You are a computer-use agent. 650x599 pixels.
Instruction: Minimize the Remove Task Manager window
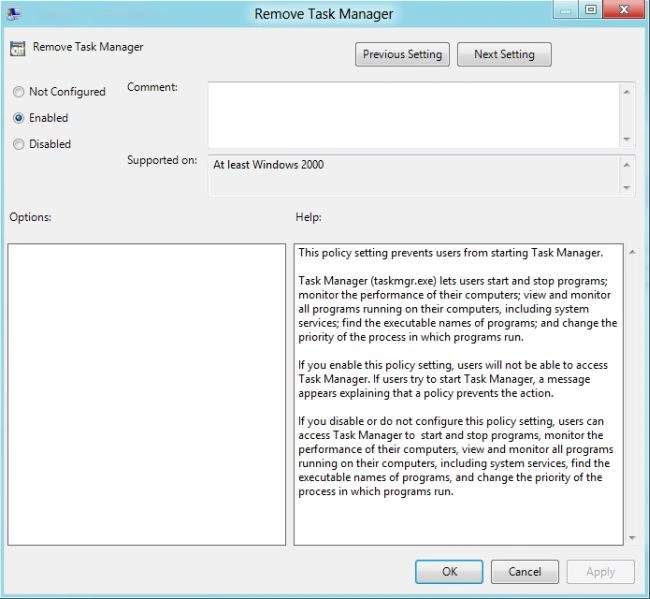565,10
